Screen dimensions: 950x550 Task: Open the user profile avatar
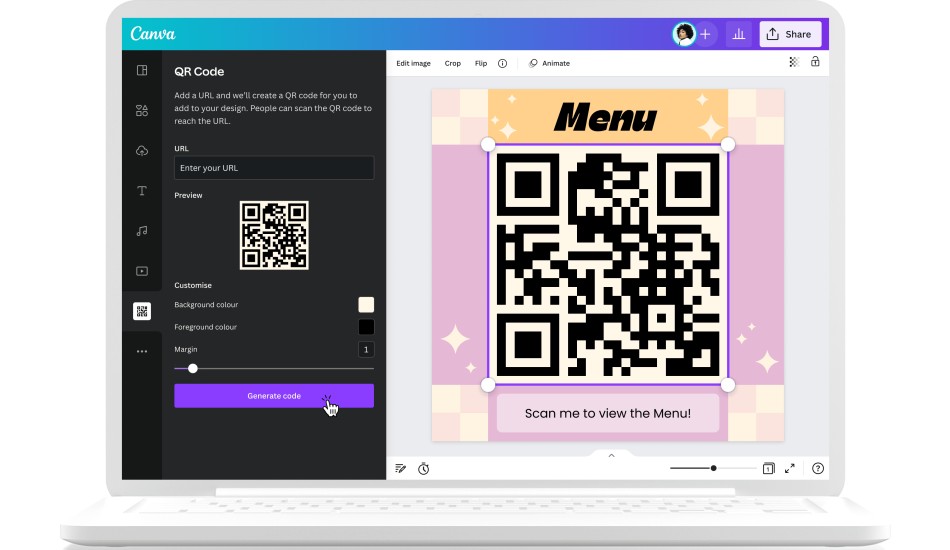click(684, 34)
